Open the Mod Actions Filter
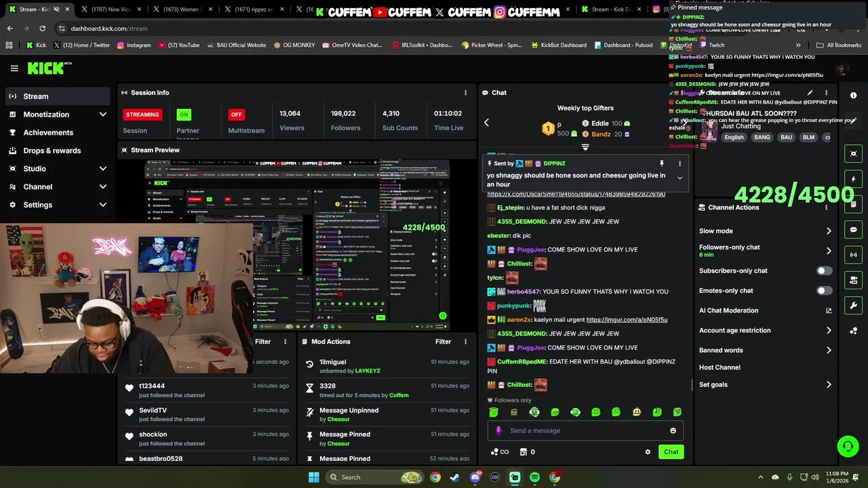 click(x=443, y=342)
